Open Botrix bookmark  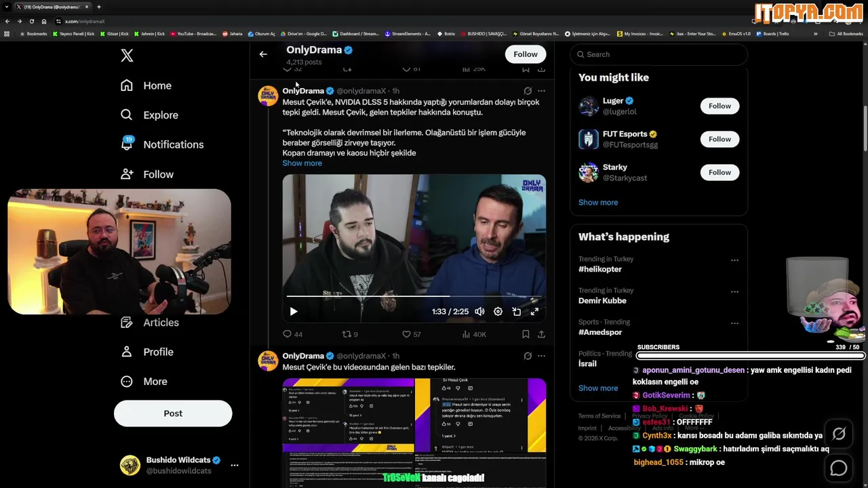[x=446, y=33]
